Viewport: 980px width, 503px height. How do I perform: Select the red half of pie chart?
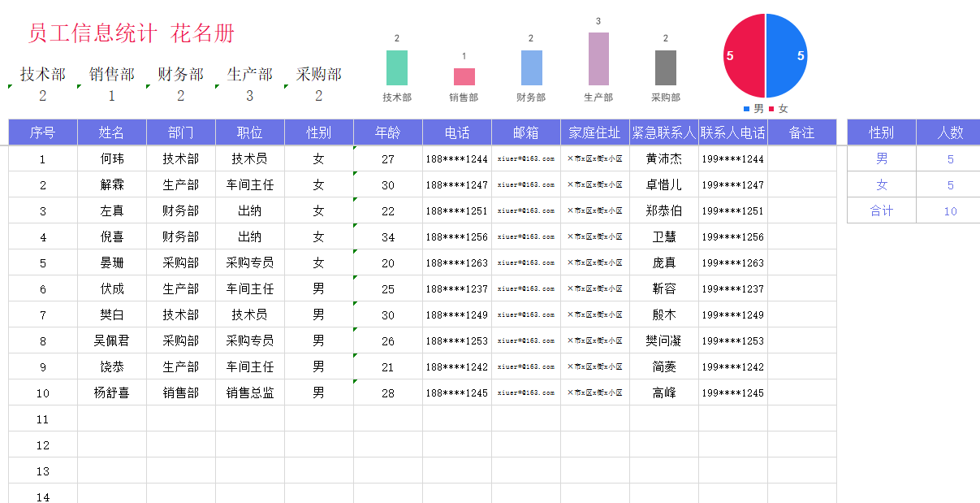tap(744, 56)
